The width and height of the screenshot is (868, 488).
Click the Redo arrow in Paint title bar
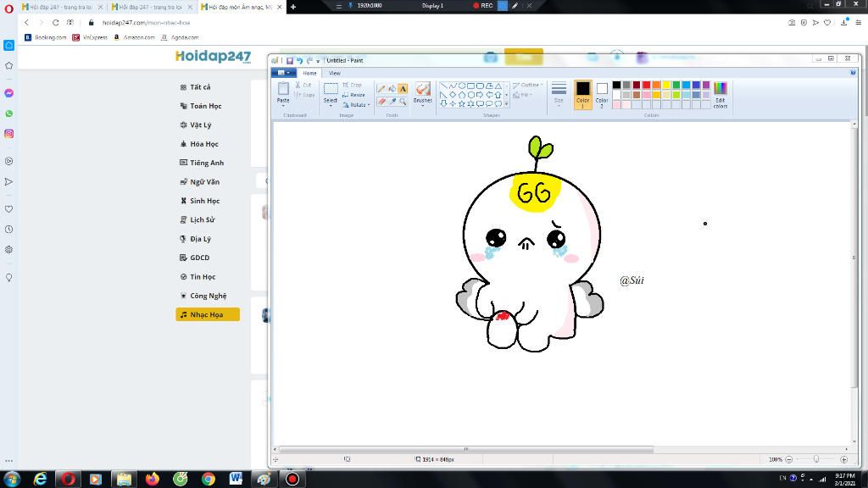tap(309, 60)
